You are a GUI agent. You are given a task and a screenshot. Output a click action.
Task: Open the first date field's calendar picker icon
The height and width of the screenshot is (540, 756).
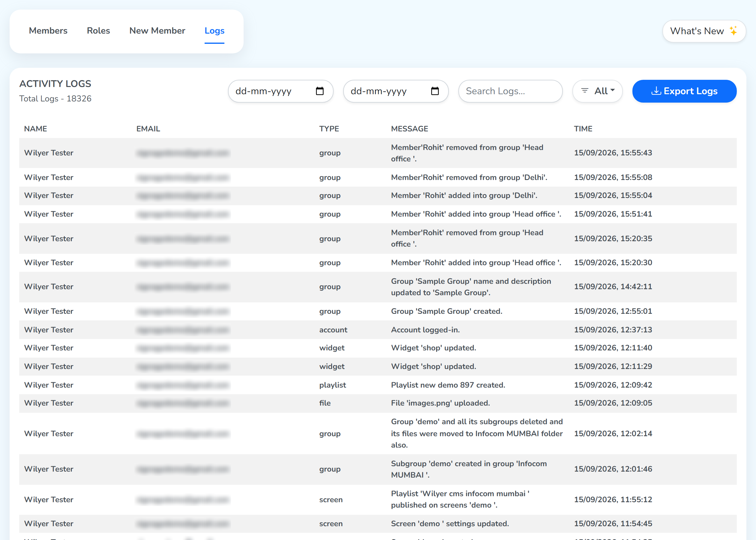click(319, 91)
